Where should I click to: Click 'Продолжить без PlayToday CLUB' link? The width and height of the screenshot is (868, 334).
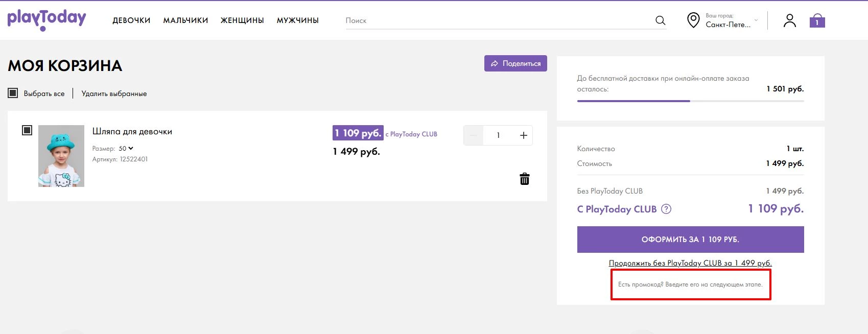coord(690,263)
